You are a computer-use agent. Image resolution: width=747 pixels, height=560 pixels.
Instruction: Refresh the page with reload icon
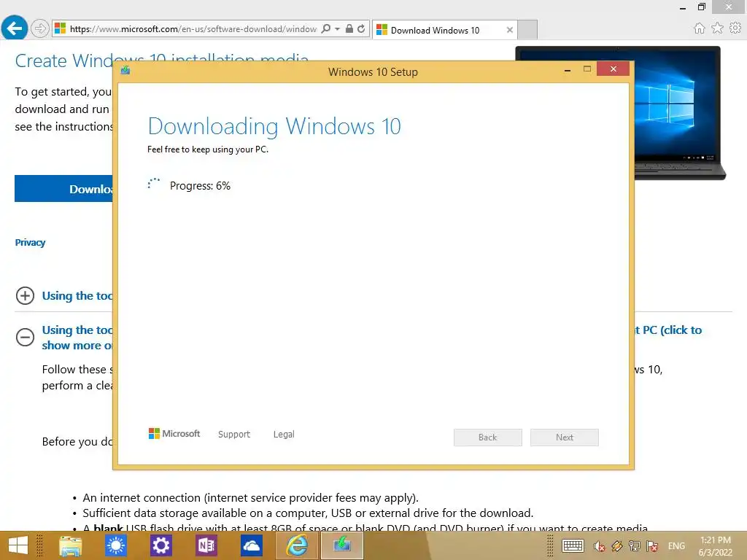(362, 28)
